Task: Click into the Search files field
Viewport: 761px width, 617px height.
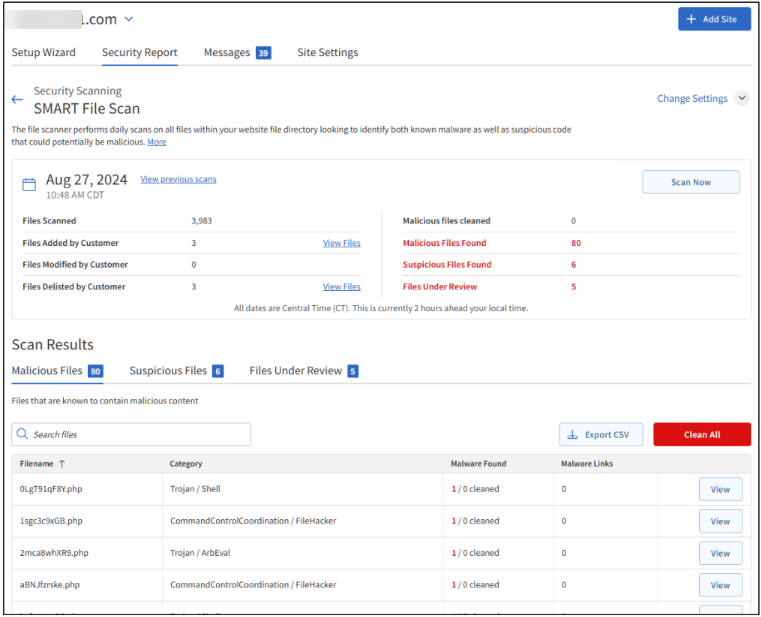Action: (x=140, y=435)
